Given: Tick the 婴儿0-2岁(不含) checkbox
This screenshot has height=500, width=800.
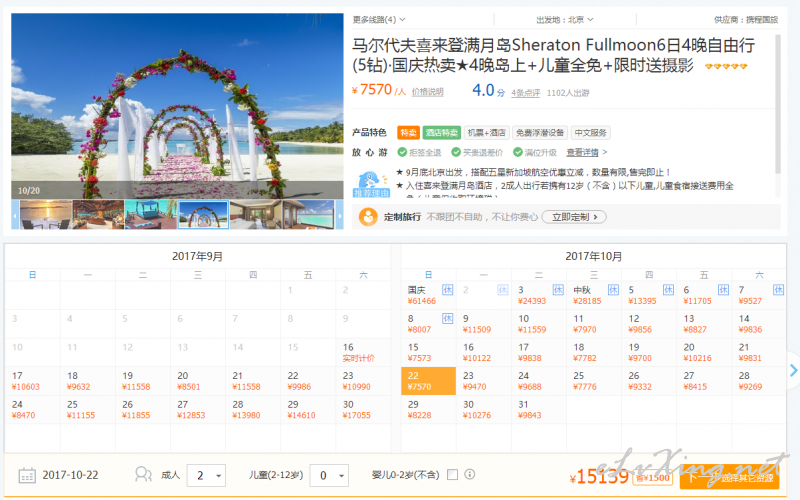Looking at the screenshot, I should coord(452,474).
